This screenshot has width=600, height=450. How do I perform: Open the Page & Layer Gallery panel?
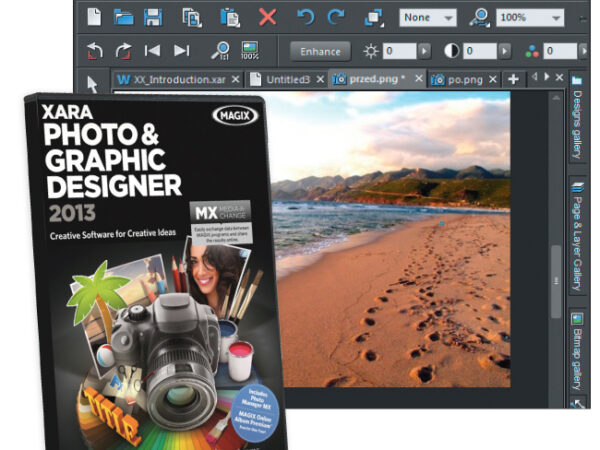[x=578, y=242]
